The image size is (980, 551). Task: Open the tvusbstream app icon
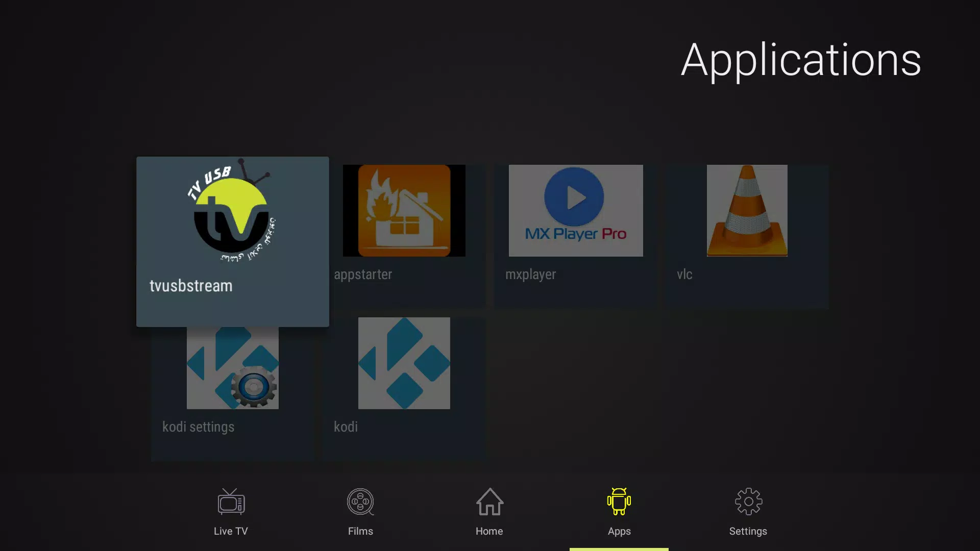pos(232,211)
